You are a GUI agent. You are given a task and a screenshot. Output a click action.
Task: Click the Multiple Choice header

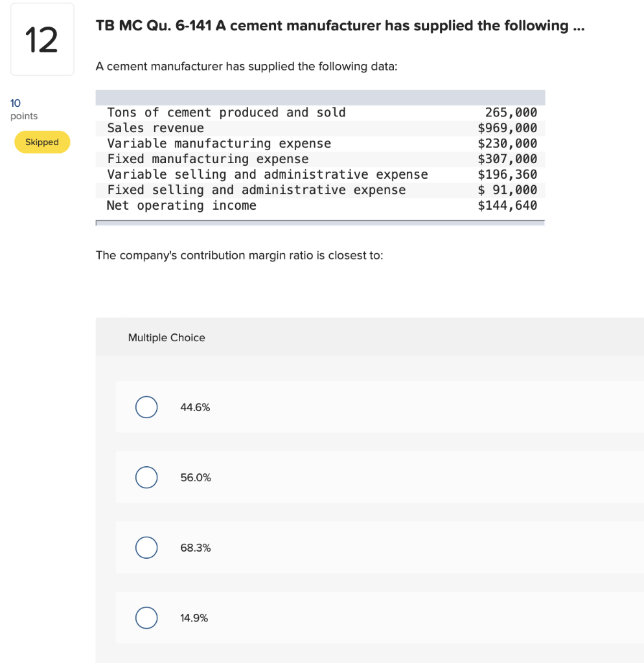(x=167, y=337)
